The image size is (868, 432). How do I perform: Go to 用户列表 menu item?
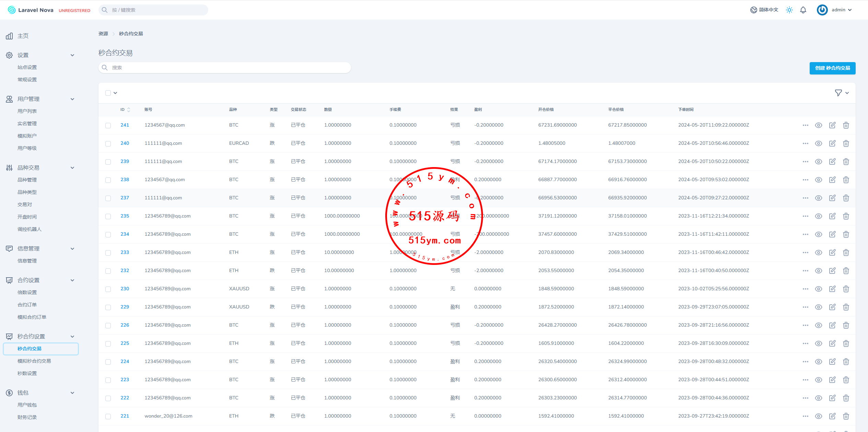[x=27, y=111]
